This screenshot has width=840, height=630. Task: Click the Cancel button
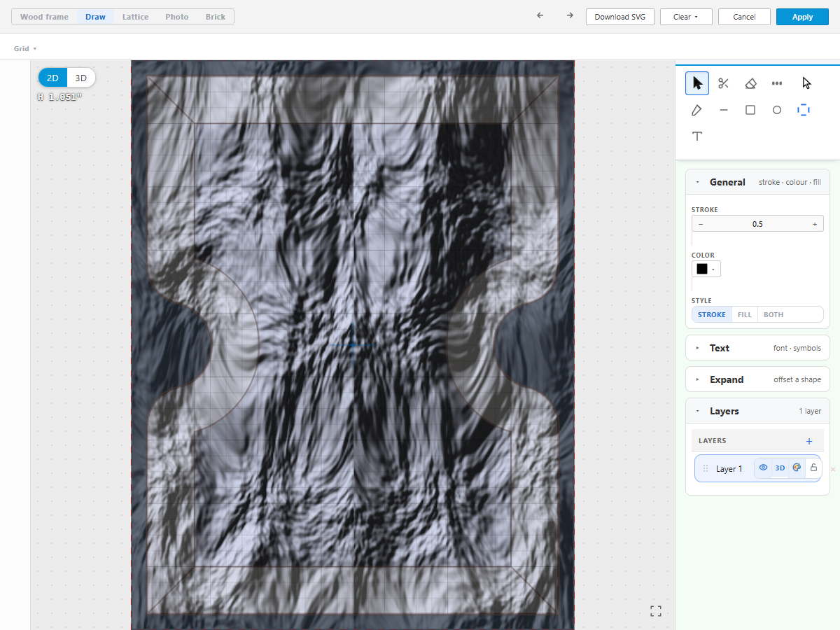coord(744,17)
